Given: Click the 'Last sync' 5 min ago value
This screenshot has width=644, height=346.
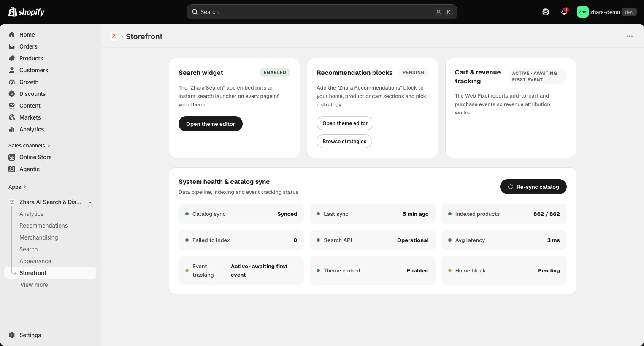Looking at the screenshot, I should (x=416, y=214).
